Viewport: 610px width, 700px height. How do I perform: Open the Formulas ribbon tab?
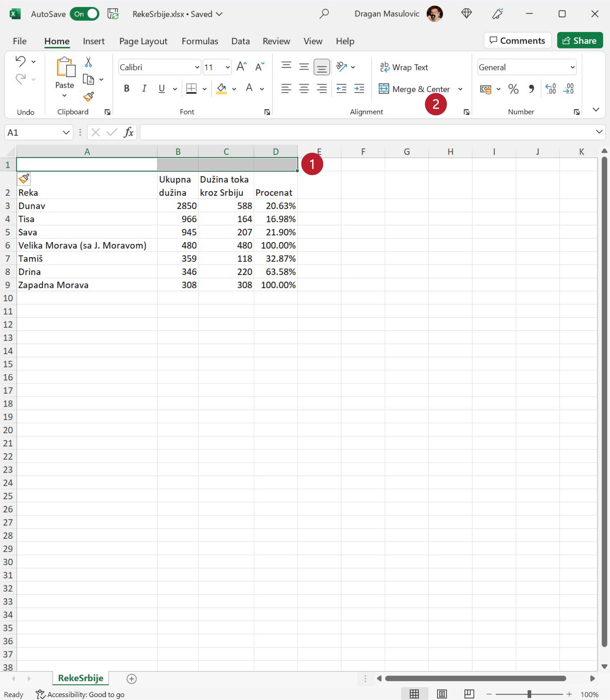(199, 41)
